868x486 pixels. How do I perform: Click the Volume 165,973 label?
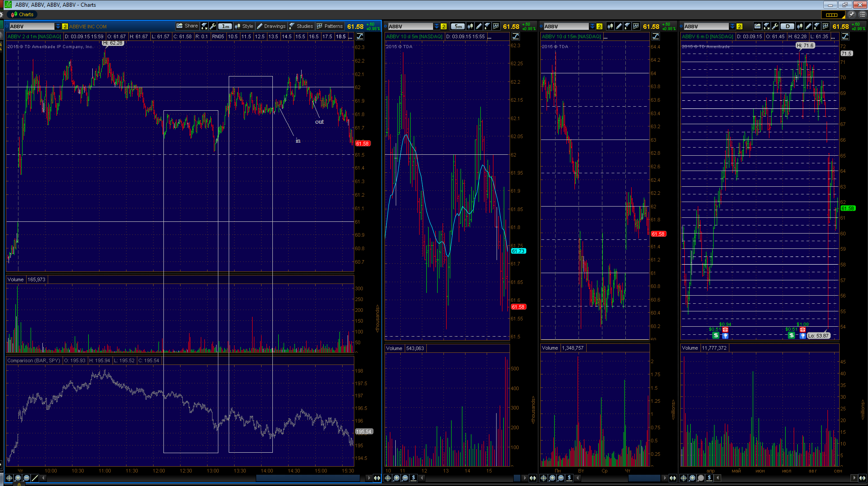pos(26,279)
